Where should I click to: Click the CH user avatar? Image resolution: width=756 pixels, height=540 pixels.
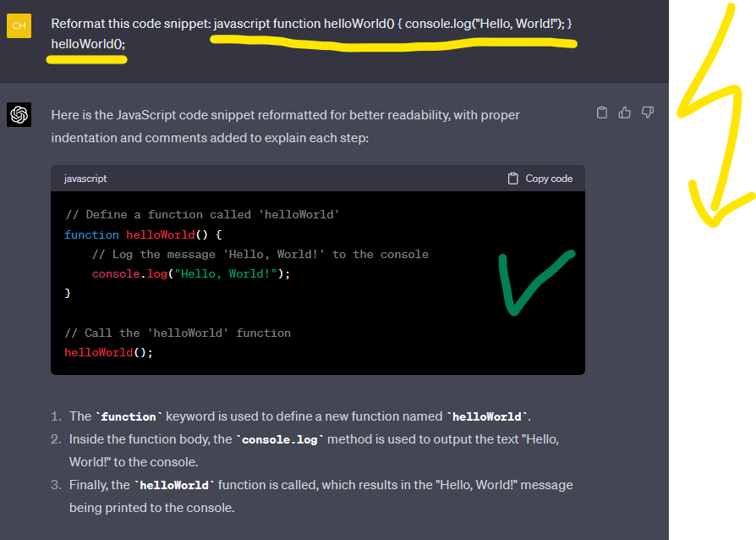19,25
